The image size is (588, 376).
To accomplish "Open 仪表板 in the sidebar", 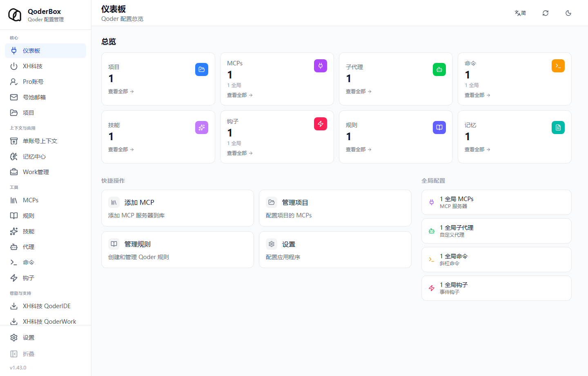I will tap(45, 51).
